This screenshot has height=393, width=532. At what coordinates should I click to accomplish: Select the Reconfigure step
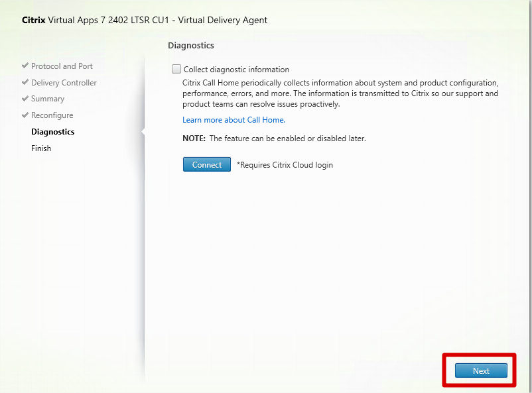pos(52,115)
